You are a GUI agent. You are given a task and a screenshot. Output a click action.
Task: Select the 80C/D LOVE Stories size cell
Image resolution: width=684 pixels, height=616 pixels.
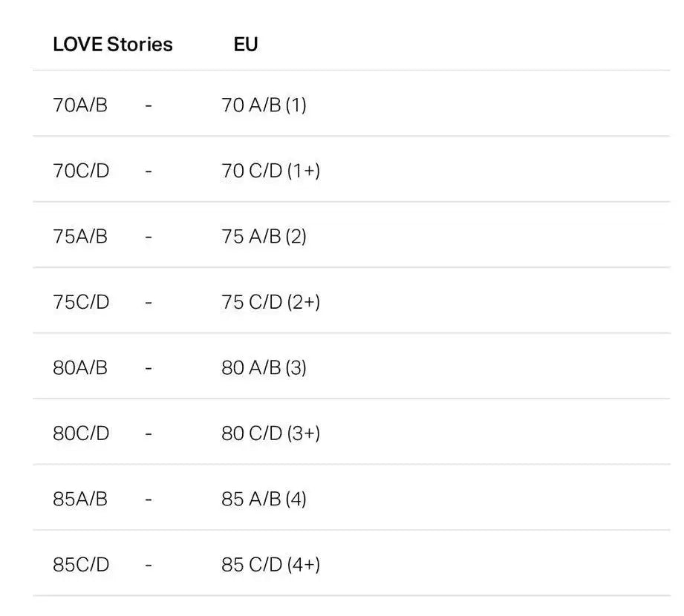81,433
